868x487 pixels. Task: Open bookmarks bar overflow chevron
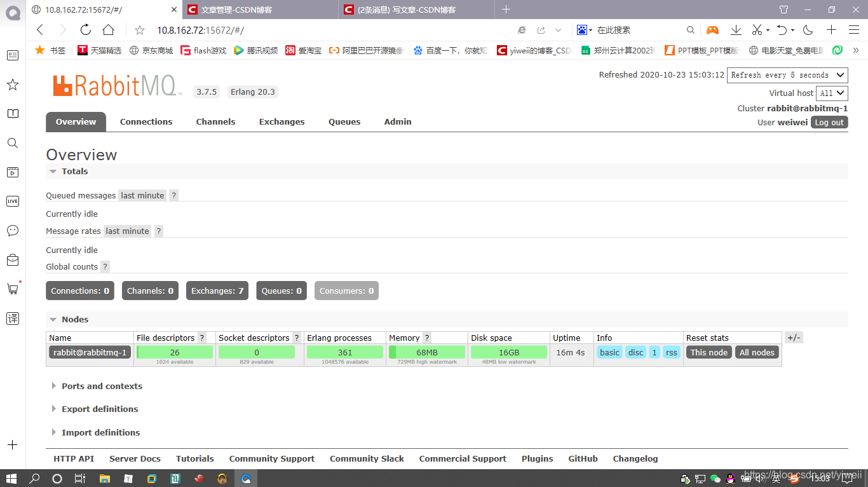click(x=856, y=50)
